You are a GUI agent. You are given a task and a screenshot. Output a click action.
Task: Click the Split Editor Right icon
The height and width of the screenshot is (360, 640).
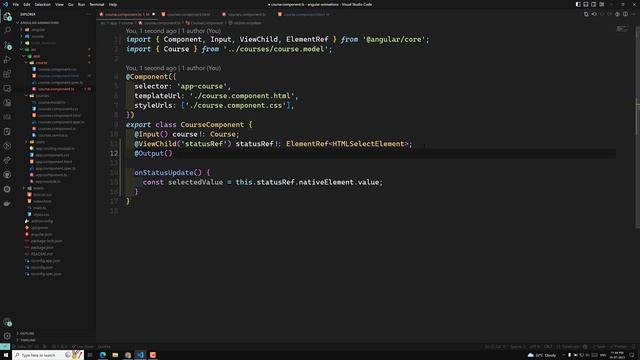[625, 14]
